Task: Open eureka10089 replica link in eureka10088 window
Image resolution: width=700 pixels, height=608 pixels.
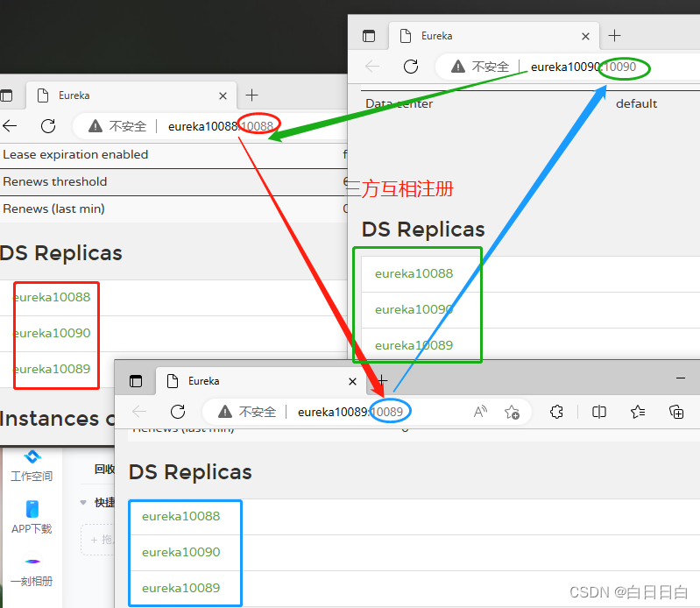Action: (x=53, y=369)
